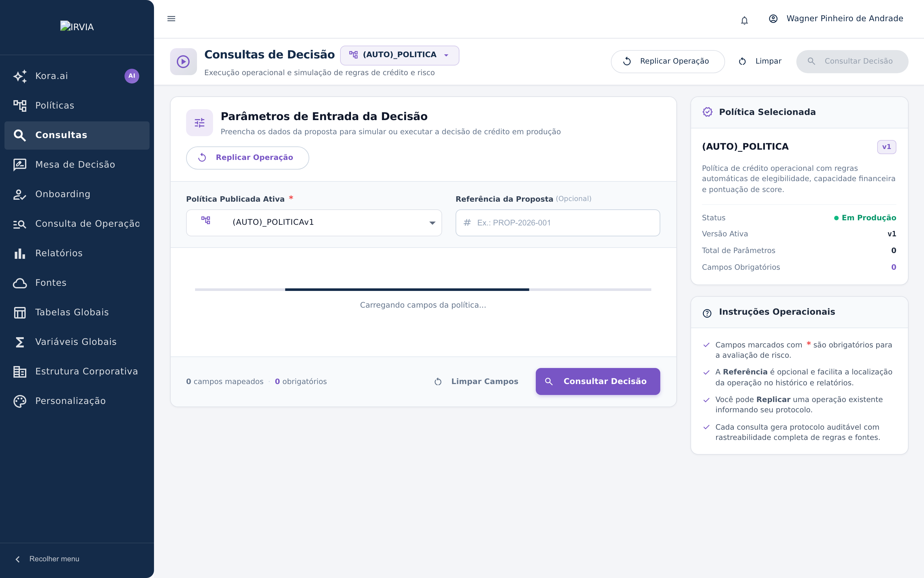
Task: Click Fontes cloud icon
Action: [20, 283]
